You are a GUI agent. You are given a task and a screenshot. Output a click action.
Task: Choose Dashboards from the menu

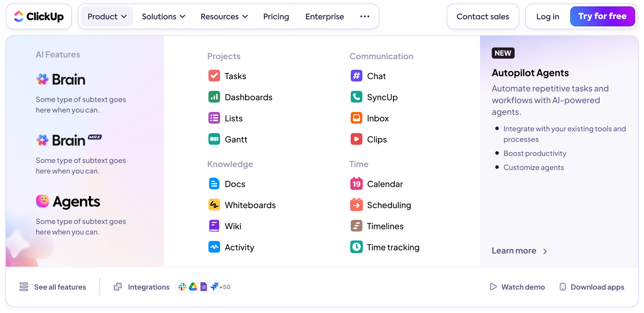tap(241, 97)
